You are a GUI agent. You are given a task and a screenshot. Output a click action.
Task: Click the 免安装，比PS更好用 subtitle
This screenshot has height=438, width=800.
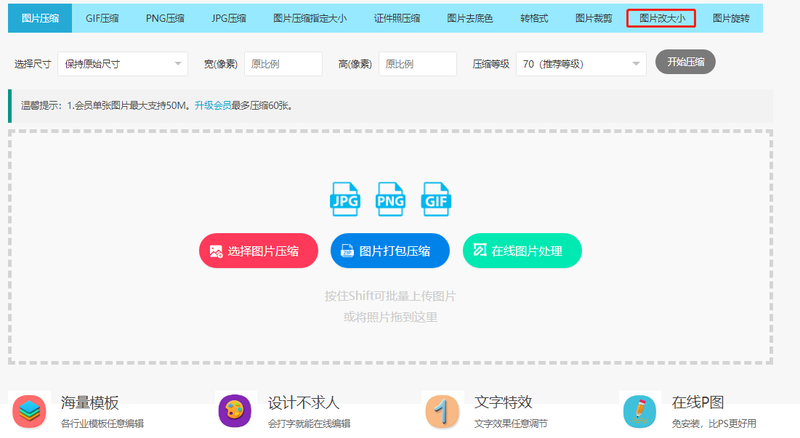point(714,423)
